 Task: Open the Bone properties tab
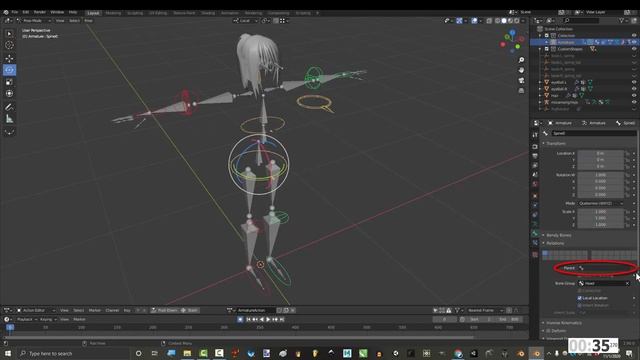coord(535,233)
